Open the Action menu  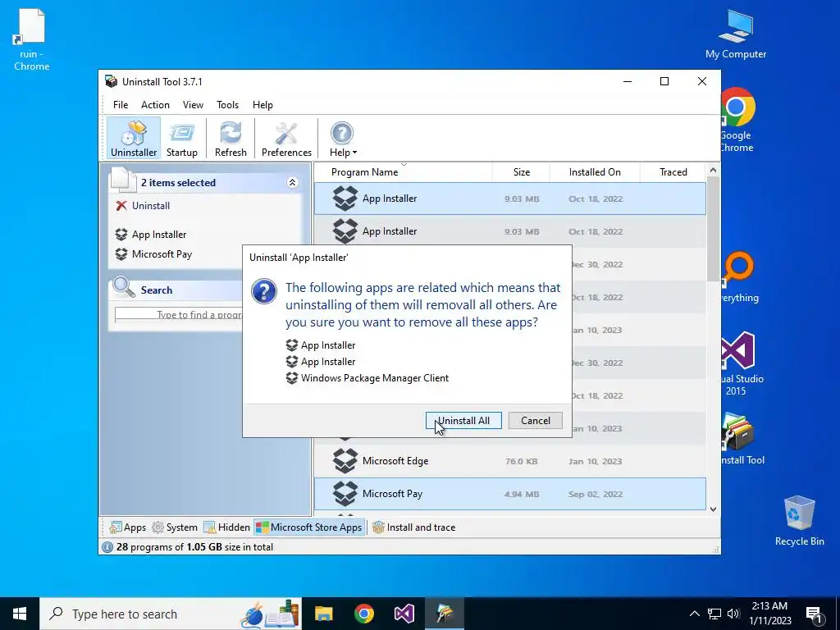click(155, 105)
